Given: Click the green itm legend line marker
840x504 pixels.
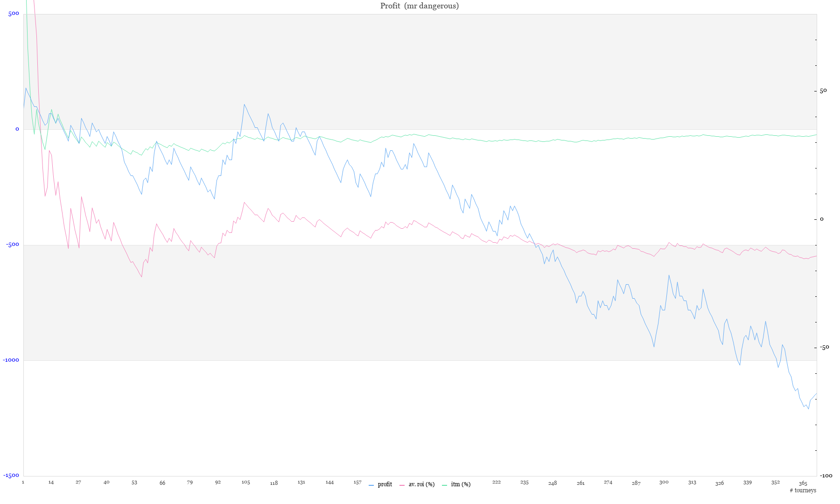Looking at the screenshot, I should click(x=444, y=485).
